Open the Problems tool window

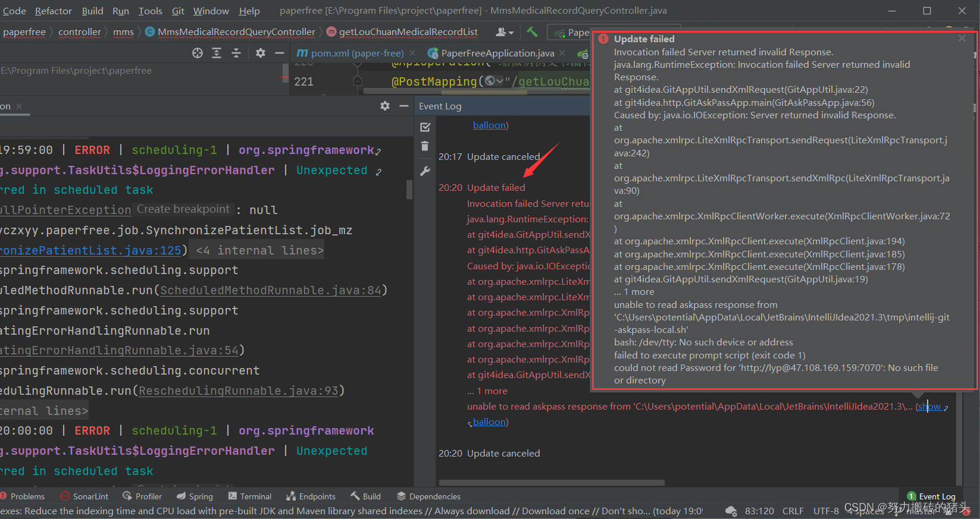pyautogui.click(x=23, y=496)
